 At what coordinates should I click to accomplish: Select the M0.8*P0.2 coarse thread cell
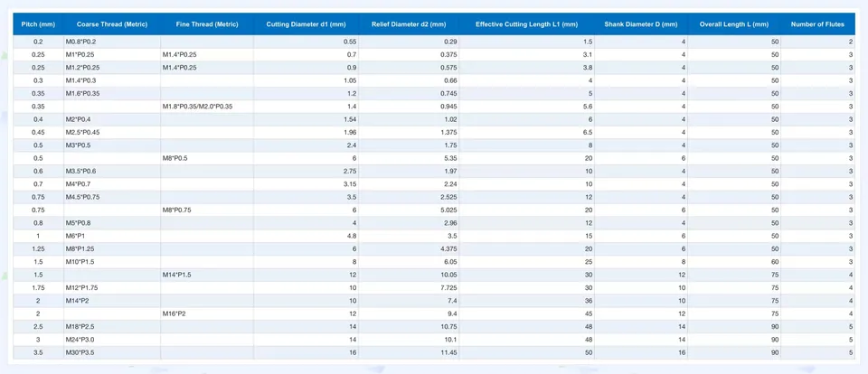click(x=112, y=42)
